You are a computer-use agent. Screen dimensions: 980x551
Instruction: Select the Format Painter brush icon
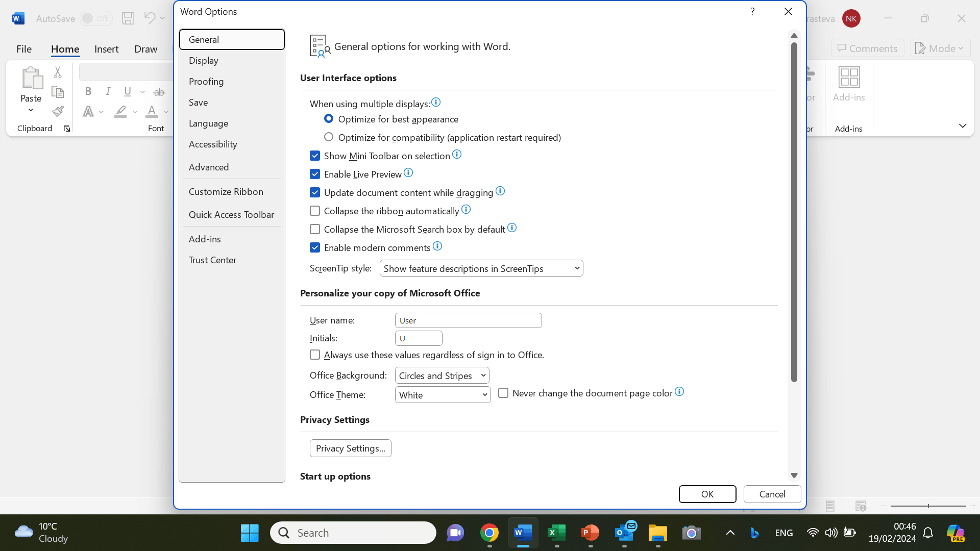point(58,111)
